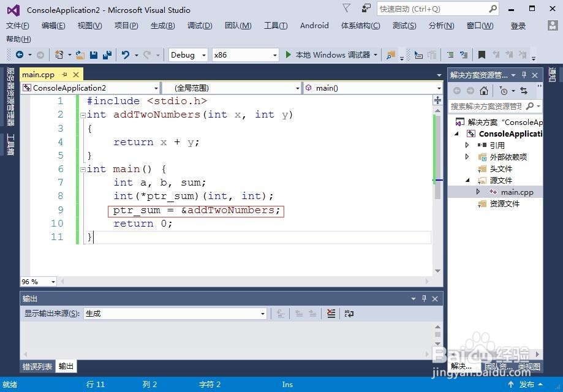The height and width of the screenshot is (392, 563).
Task: Close the Solution Explorer panel
Action: pyautogui.click(x=535, y=75)
